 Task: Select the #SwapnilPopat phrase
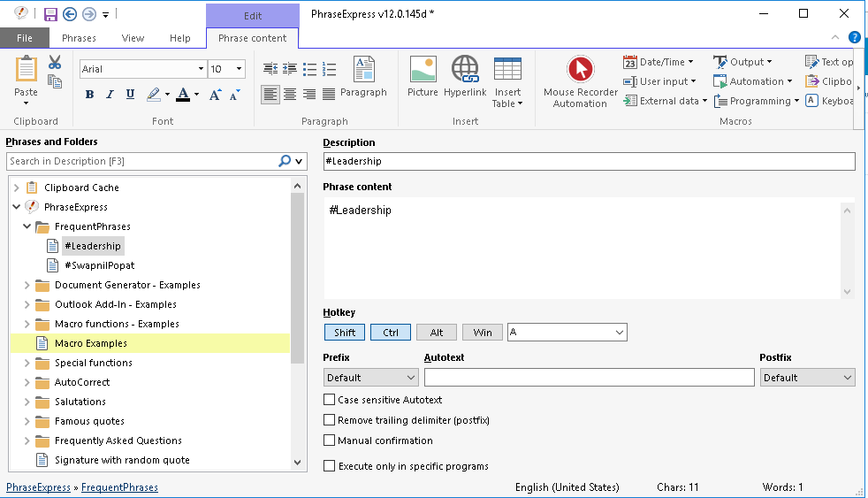tap(100, 265)
